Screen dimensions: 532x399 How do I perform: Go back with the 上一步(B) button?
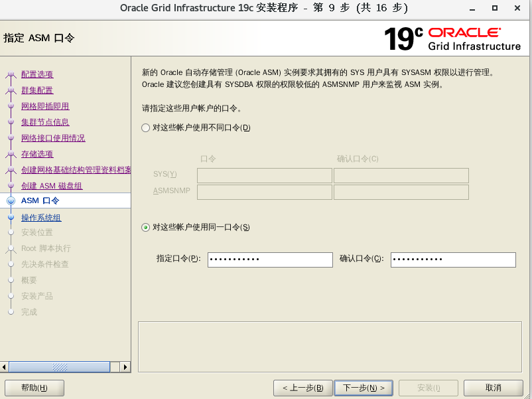(303, 388)
